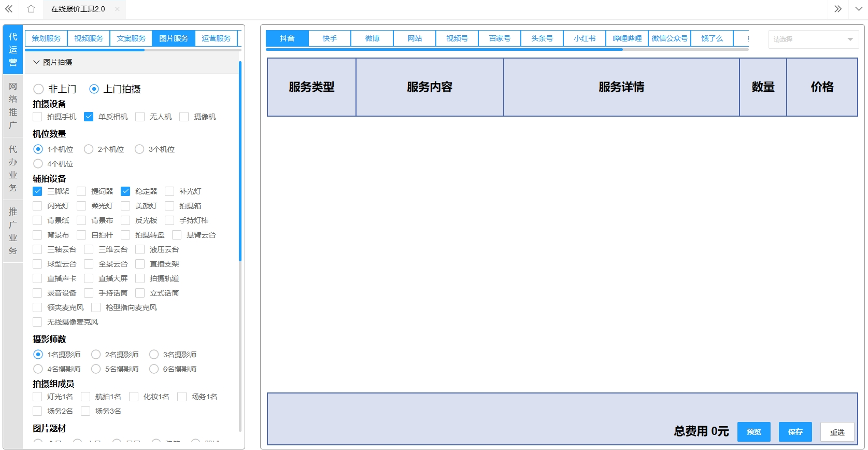The width and height of the screenshot is (868, 450).
Task: Check the 场务3名 checkbox
Action: (x=86, y=411)
